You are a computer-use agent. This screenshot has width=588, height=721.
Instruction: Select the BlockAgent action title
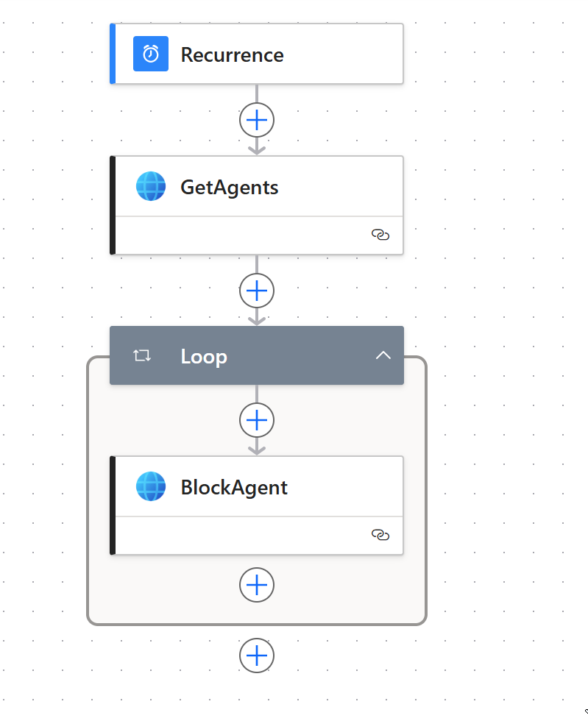(x=234, y=488)
